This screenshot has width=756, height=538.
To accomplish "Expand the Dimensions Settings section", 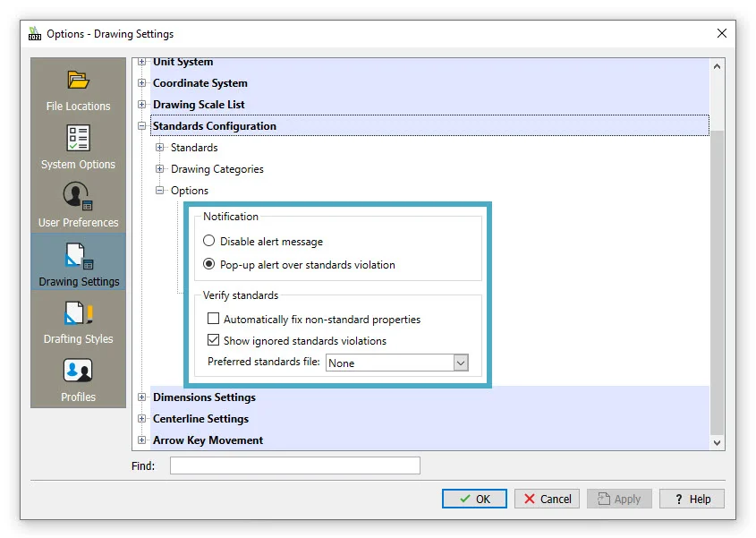I will coord(141,397).
